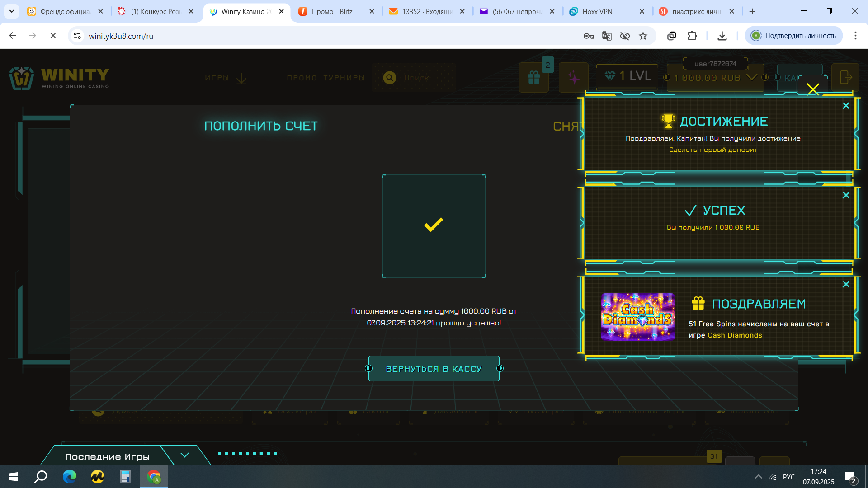868x488 pixels.
Task: Open browser extensions puzzle icon
Action: point(692,36)
